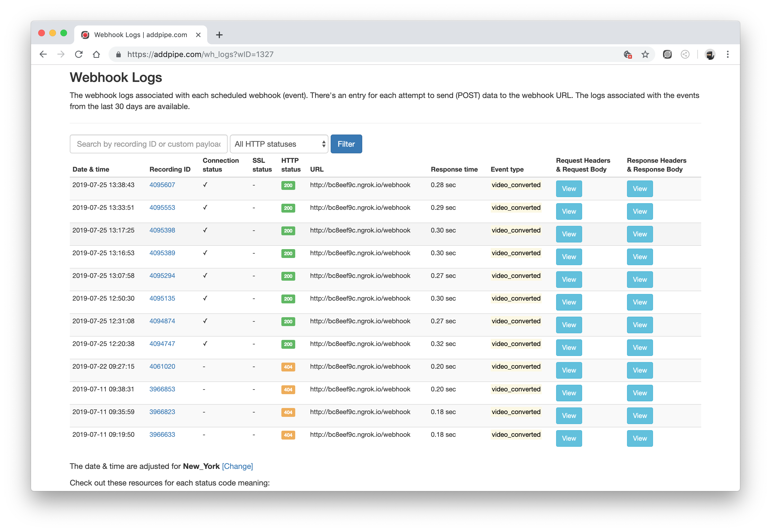Open recording 4095607 details
771x532 pixels.
pyautogui.click(x=162, y=185)
